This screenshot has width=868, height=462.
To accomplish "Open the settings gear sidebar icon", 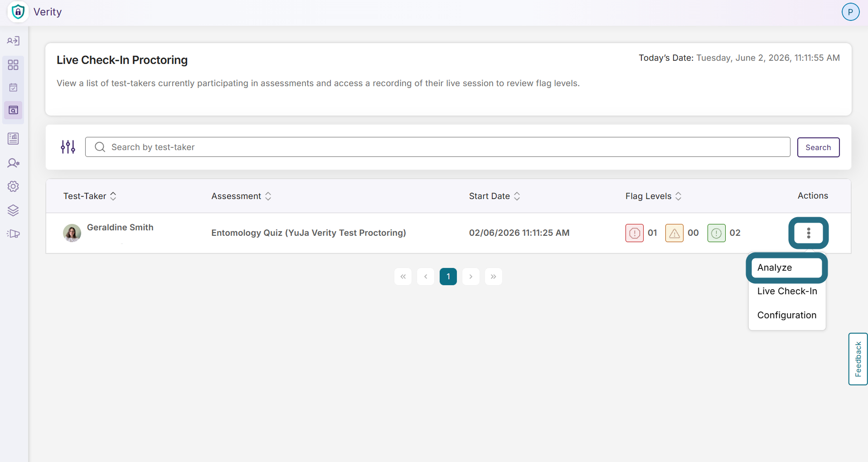I will [13, 186].
